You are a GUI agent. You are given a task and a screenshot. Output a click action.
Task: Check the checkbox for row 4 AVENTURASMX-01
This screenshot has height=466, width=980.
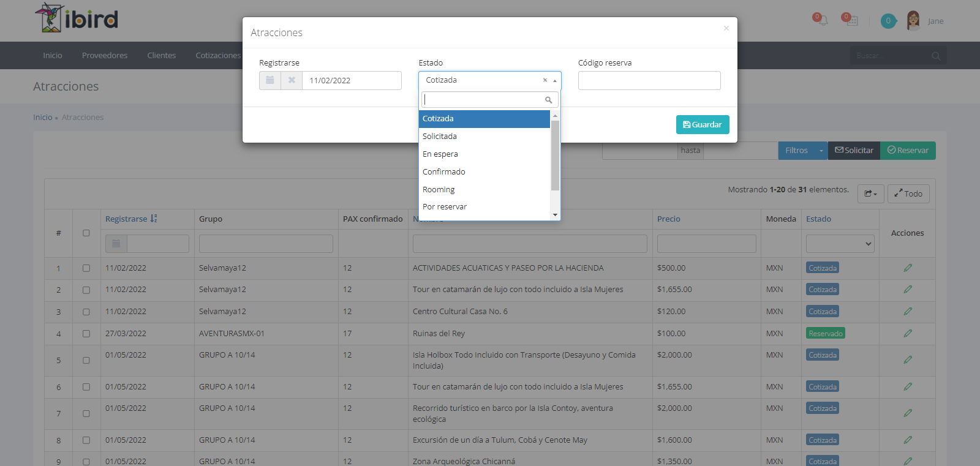coord(86,334)
